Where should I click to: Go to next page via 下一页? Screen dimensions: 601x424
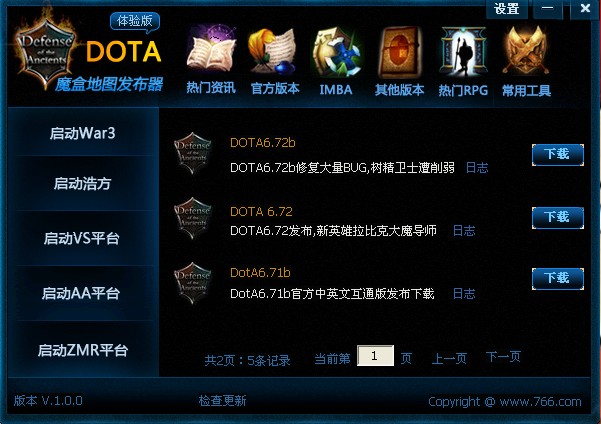[x=503, y=357]
